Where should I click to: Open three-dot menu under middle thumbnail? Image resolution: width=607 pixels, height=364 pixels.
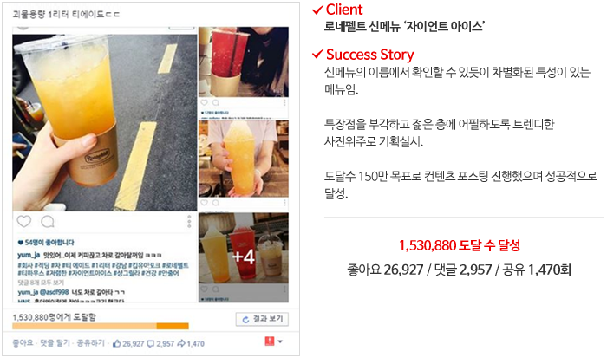pos(284,203)
